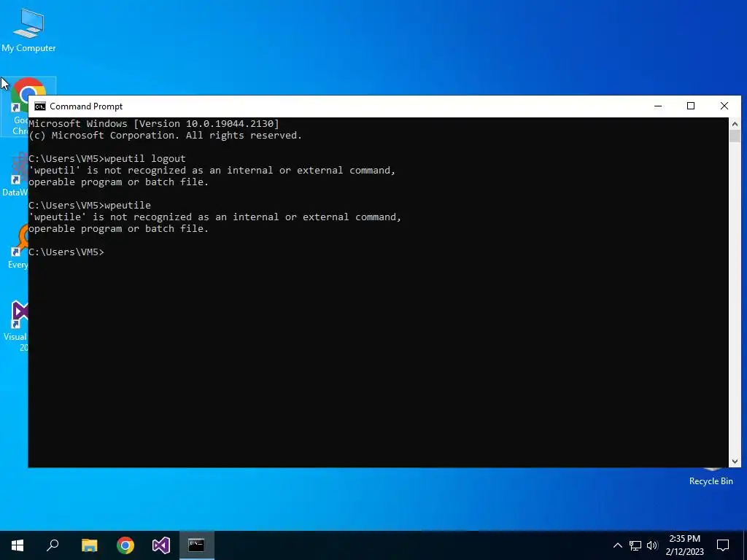Open Visual Studio from the taskbar
The width and height of the screenshot is (747, 560).
[161, 545]
